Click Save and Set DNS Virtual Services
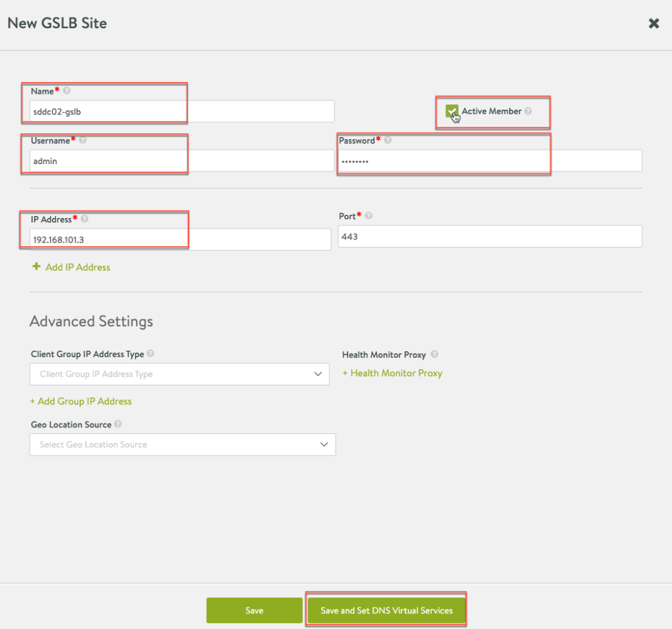The width and height of the screenshot is (672, 629). pyautogui.click(x=386, y=611)
